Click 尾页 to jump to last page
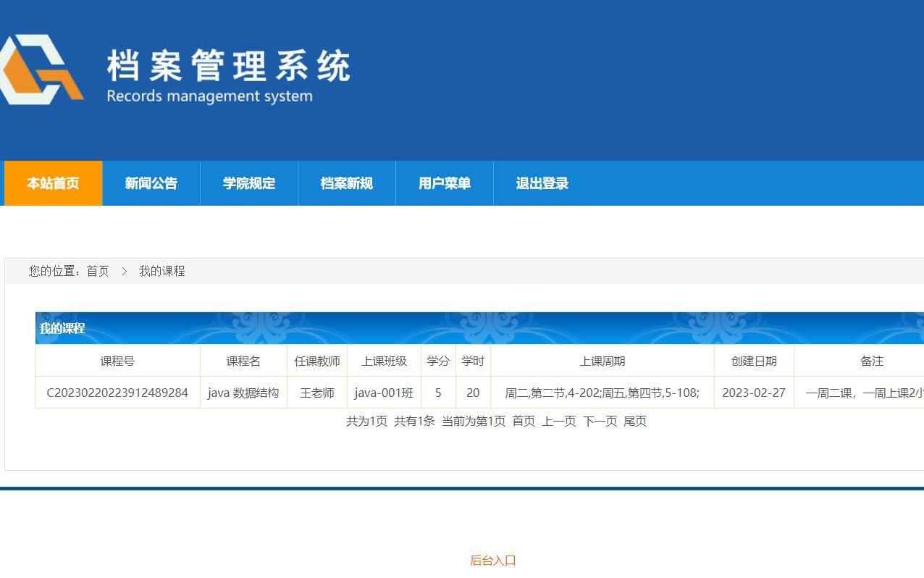 coord(634,421)
